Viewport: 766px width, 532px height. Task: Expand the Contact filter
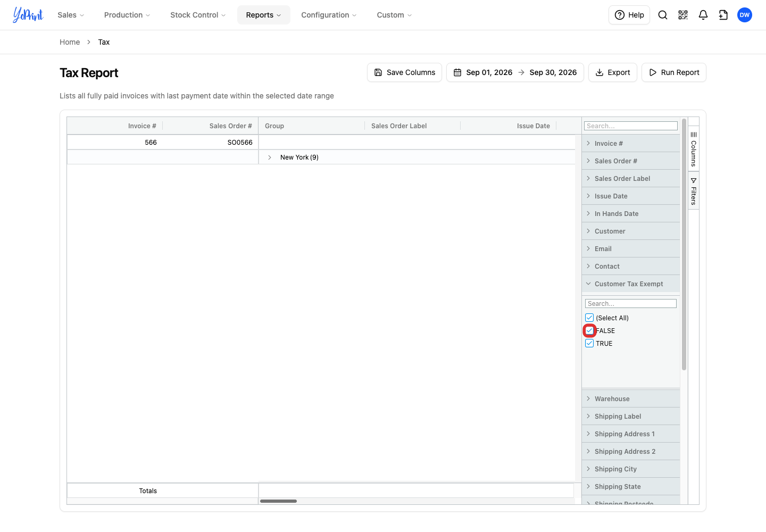tap(631, 267)
